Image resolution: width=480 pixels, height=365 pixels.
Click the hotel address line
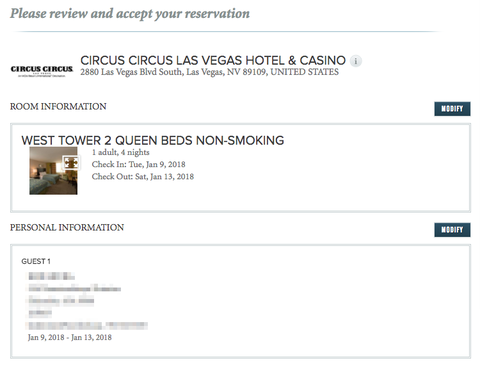pyautogui.click(x=209, y=72)
